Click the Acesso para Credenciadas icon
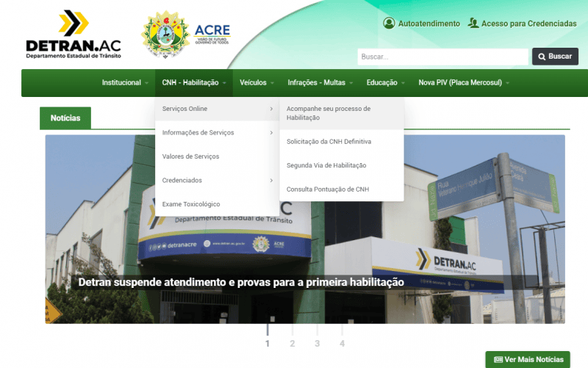This screenshot has width=588, height=368. tap(473, 24)
